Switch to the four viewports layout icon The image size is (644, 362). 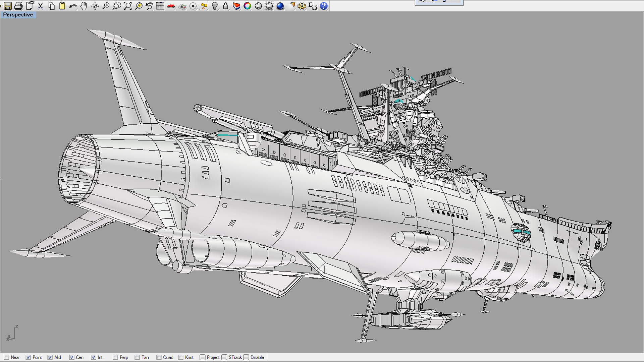point(160,6)
